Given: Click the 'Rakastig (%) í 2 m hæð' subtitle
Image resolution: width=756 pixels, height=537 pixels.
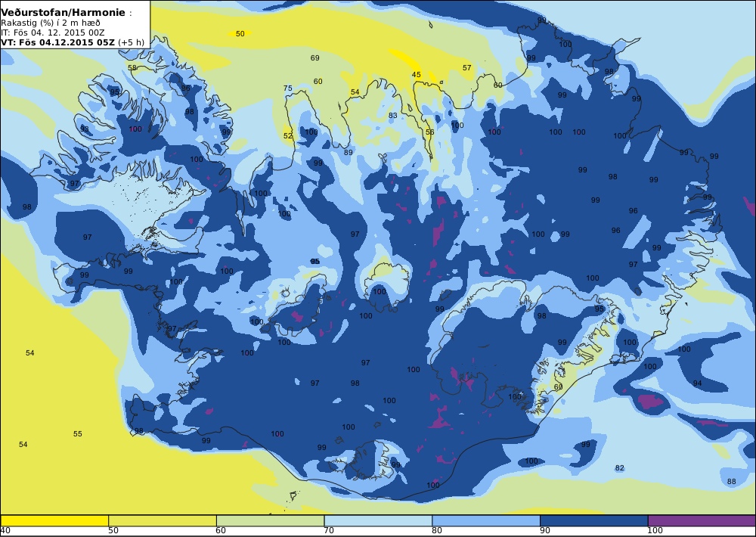Looking at the screenshot, I should [50, 23].
